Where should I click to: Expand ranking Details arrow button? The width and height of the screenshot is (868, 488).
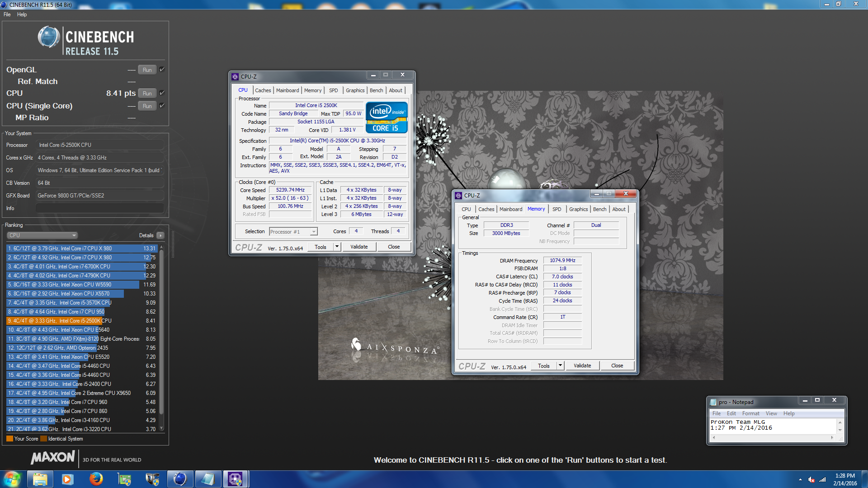click(x=160, y=235)
